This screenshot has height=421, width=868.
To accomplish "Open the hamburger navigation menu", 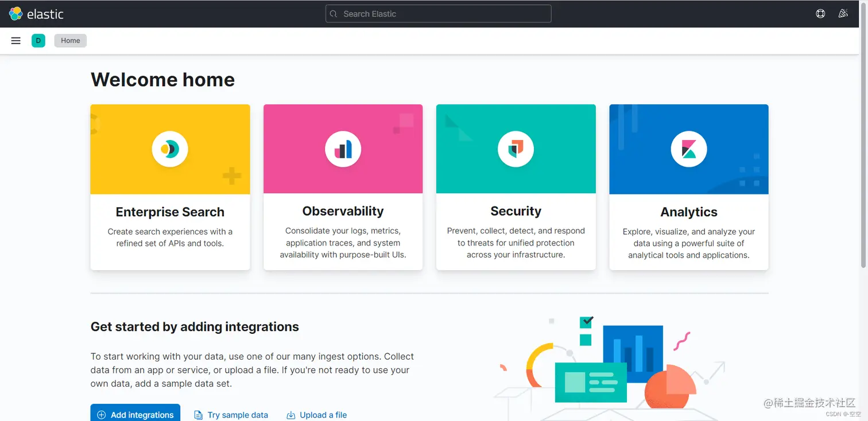I will coord(16,41).
